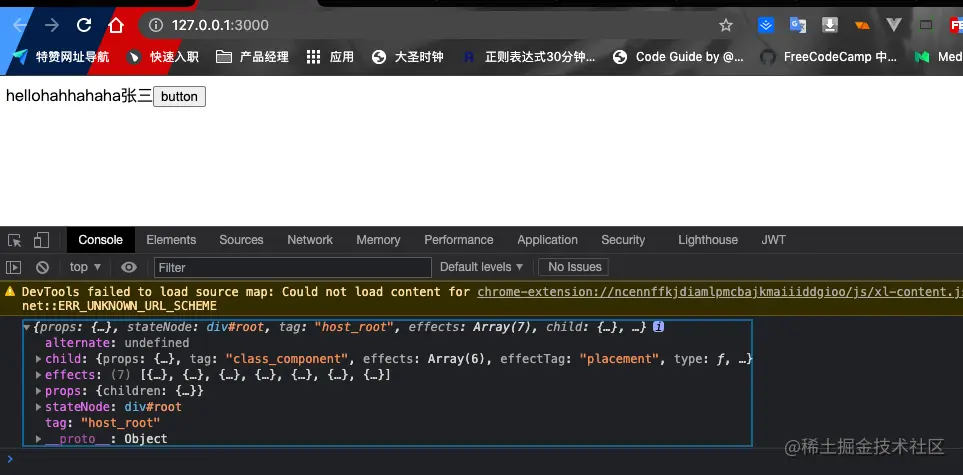Open the 产品经理 bookmark folder
This screenshot has height=475, width=963.
[252, 57]
